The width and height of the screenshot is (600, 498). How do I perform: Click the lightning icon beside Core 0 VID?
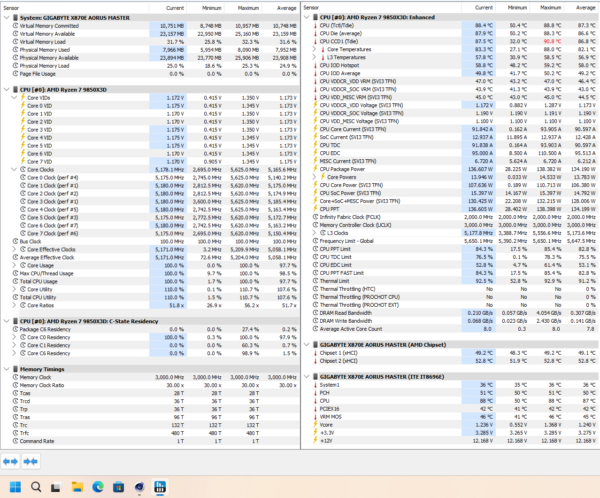click(x=23, y=106)
